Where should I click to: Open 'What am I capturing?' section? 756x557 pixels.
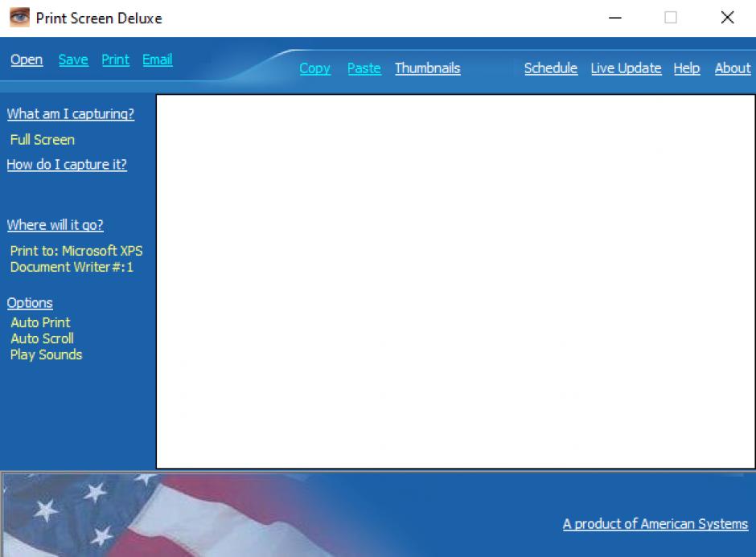(71, 114)
